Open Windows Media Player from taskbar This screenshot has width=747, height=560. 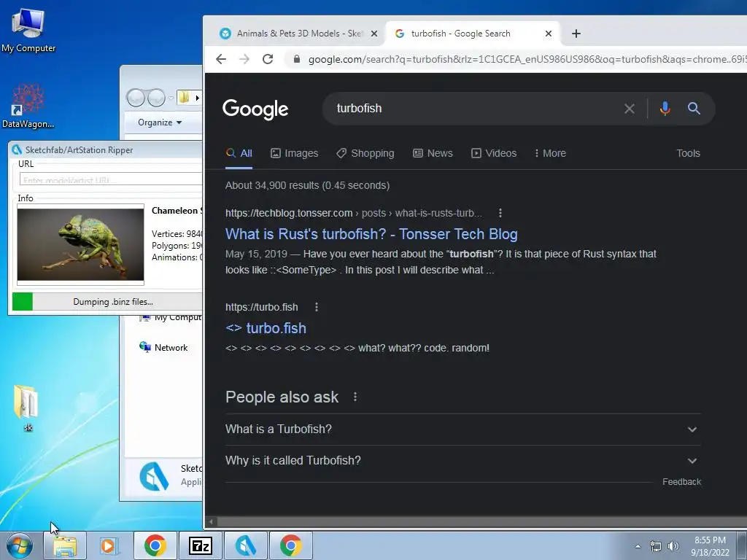tap(109, 545)
